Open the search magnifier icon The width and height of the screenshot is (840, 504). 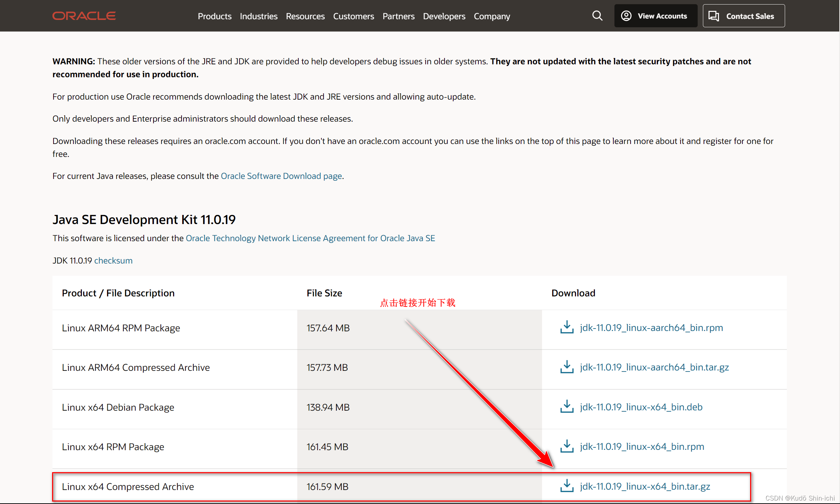click(597, 16)
